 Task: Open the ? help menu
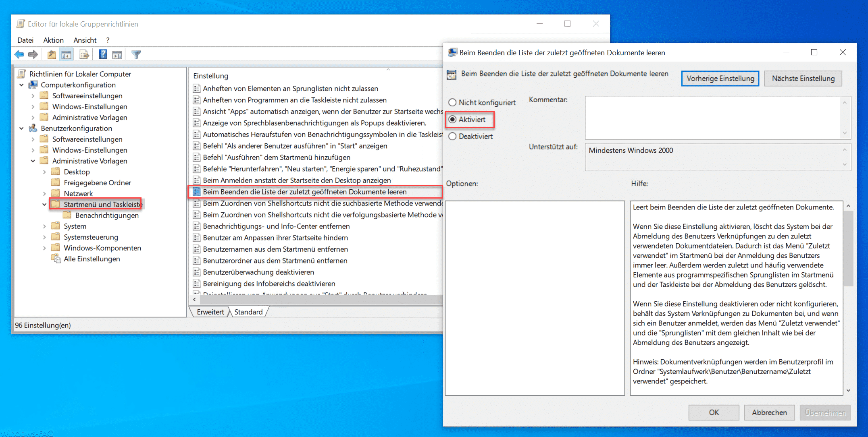[x=108, y=40]
